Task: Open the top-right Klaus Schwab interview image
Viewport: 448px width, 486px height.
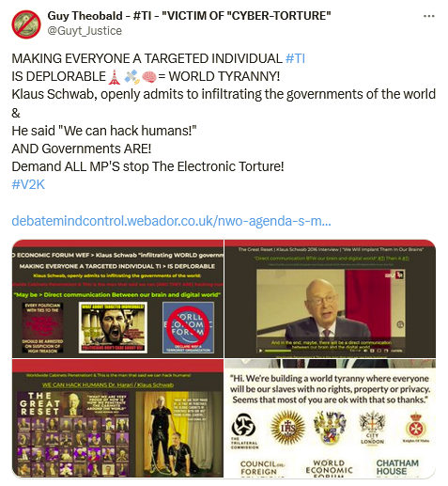Action: pos(330,299)
